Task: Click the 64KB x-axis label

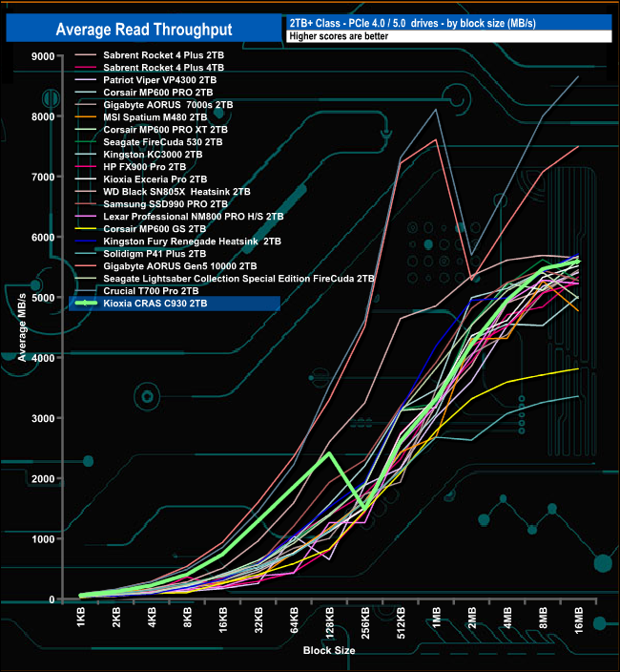Action: pos(294,620)
